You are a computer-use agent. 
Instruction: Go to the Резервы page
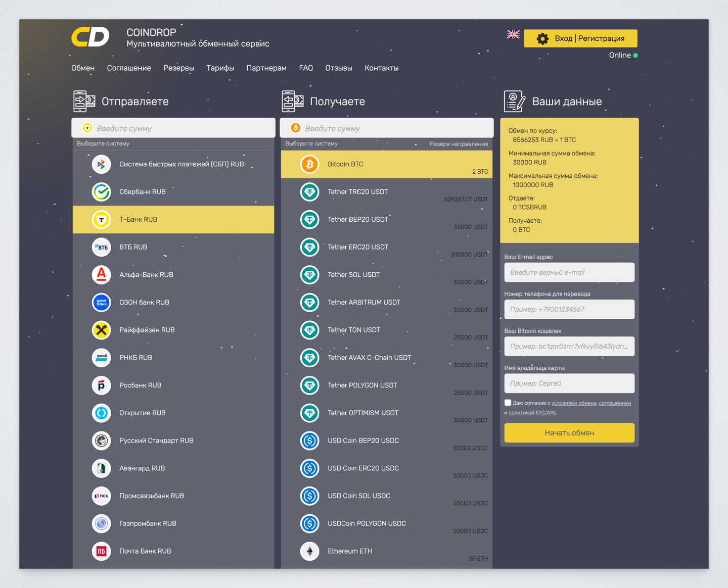pos(178,68)
